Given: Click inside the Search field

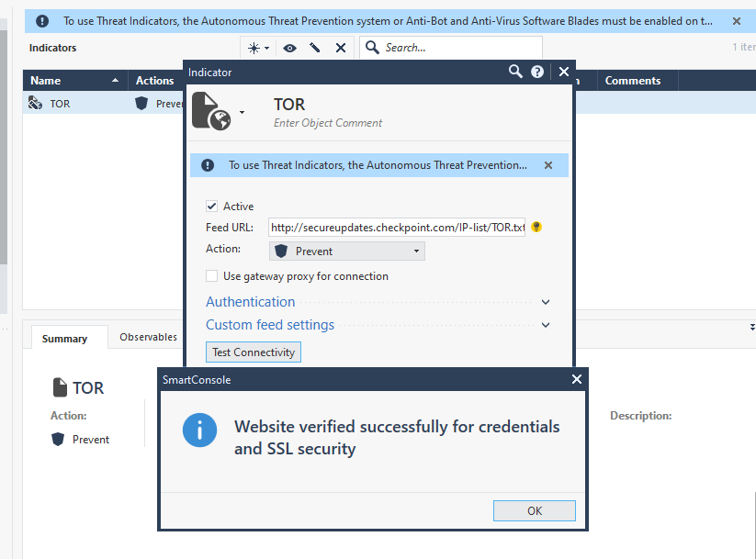Looking at the screenshot, I should (432, 46).
